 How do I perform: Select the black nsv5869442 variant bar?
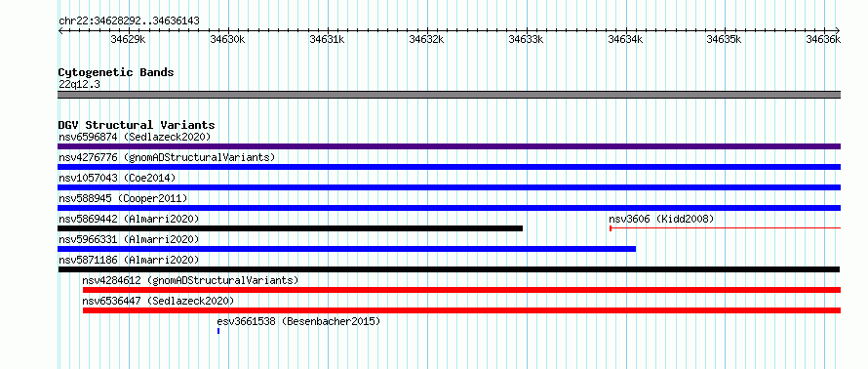point(290,228)
